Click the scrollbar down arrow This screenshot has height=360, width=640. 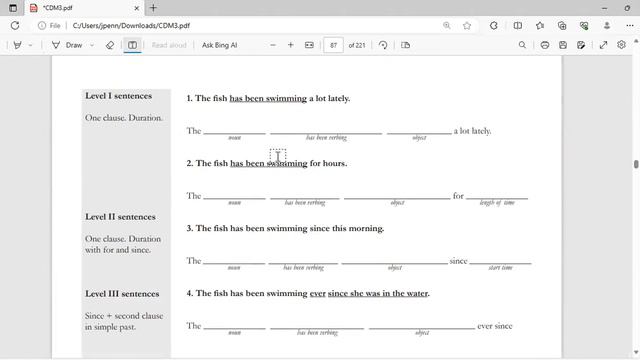tap(636, 353)
